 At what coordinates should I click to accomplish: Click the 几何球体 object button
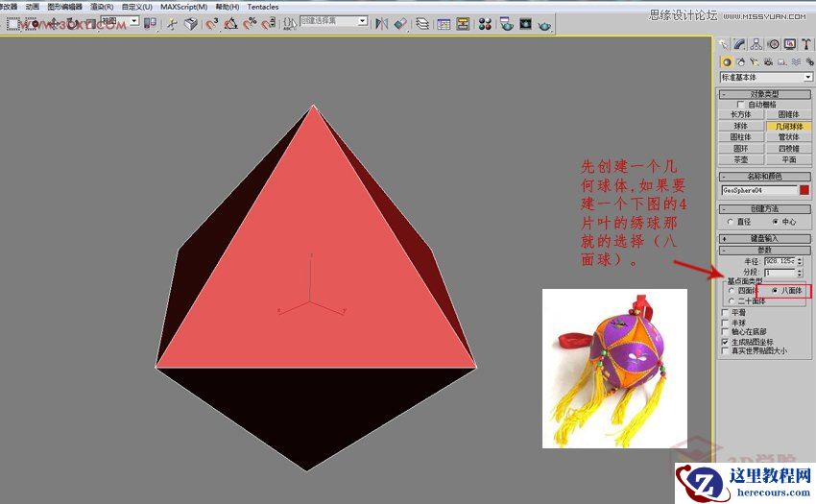tap(788, 126)
